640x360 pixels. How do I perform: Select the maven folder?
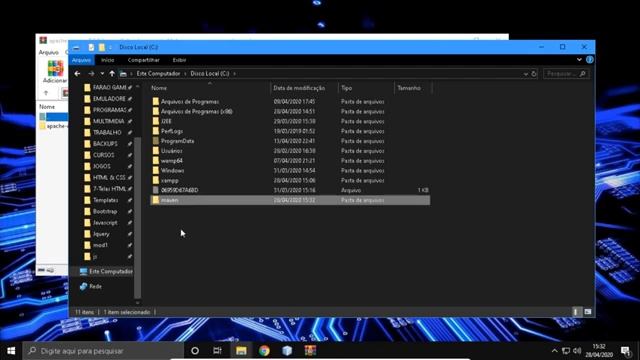pyautogui.click(x=290, y=200)
